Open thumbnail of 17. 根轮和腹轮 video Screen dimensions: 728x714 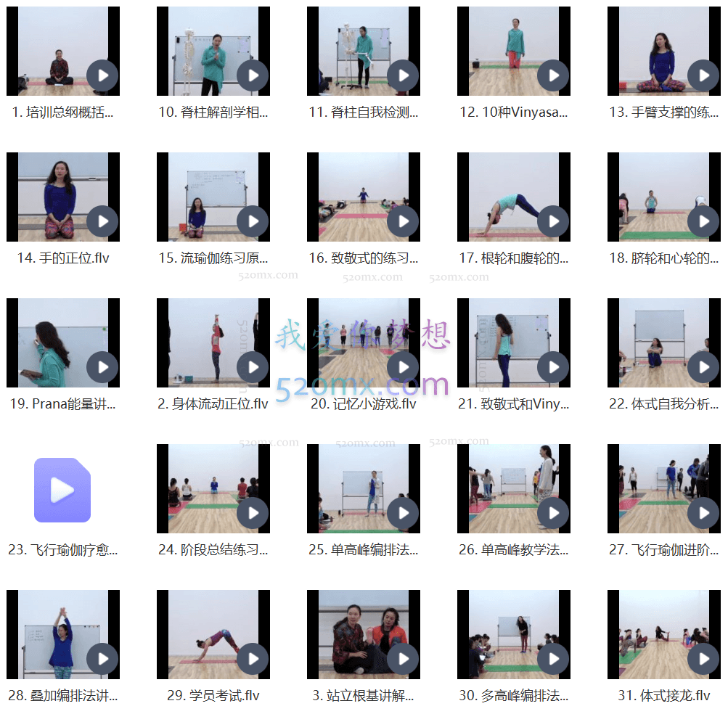pyautogui.click(x=513, y=197)
